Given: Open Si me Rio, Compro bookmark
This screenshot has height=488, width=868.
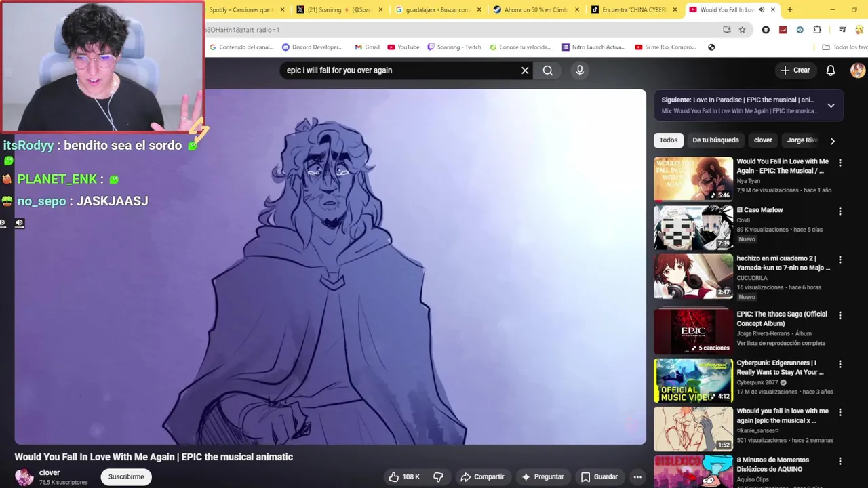Looking at the screenshot, I should point(665,47).
